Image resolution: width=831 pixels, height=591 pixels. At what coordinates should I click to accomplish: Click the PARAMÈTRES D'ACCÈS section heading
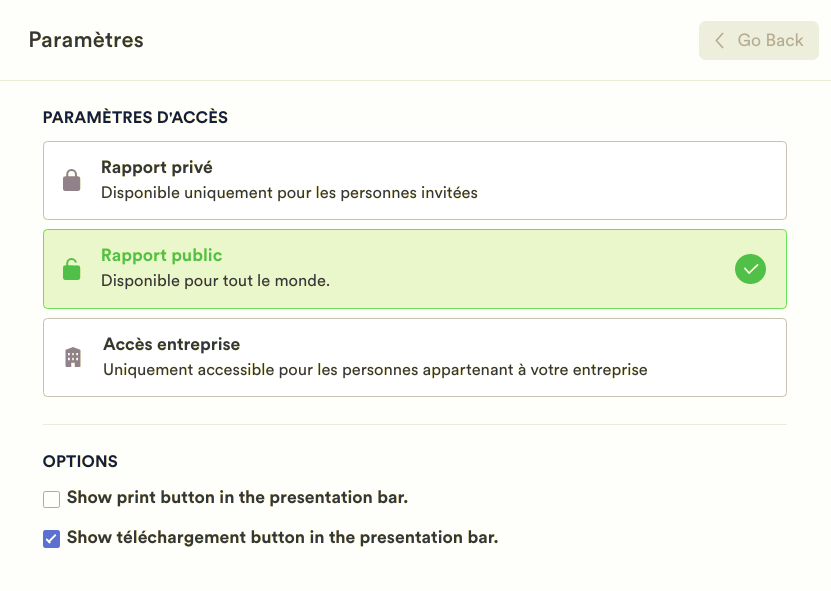pyautogui.click(x=135, y=118)
